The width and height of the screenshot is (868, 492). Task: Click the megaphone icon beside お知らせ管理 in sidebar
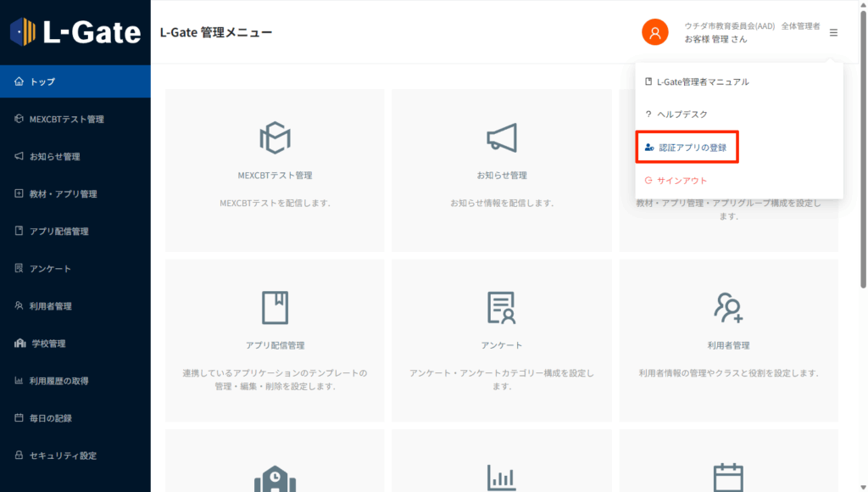(19, 156)
